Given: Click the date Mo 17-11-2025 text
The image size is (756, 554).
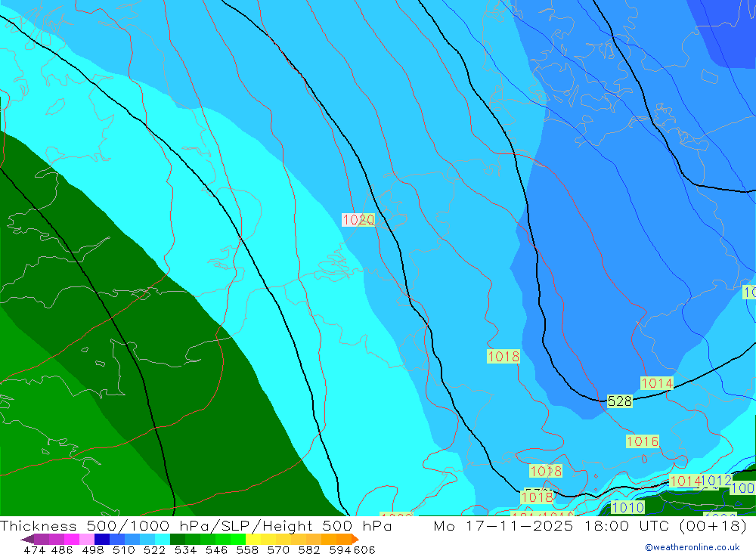Looking at the screenshot, I should click(503, 525).
